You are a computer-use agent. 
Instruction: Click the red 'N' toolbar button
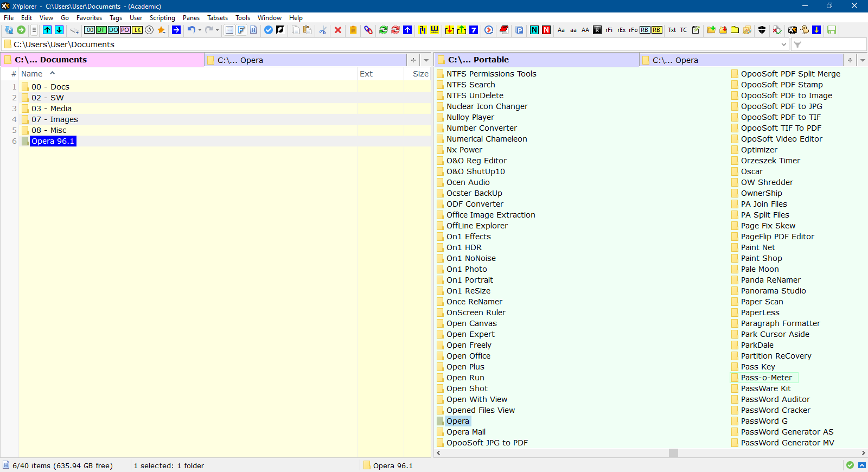pos(546,30)
